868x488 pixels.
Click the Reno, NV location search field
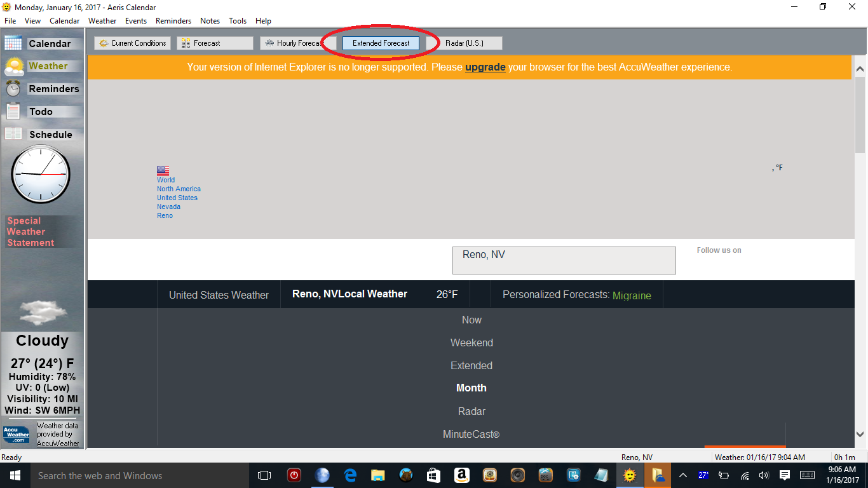564,261
